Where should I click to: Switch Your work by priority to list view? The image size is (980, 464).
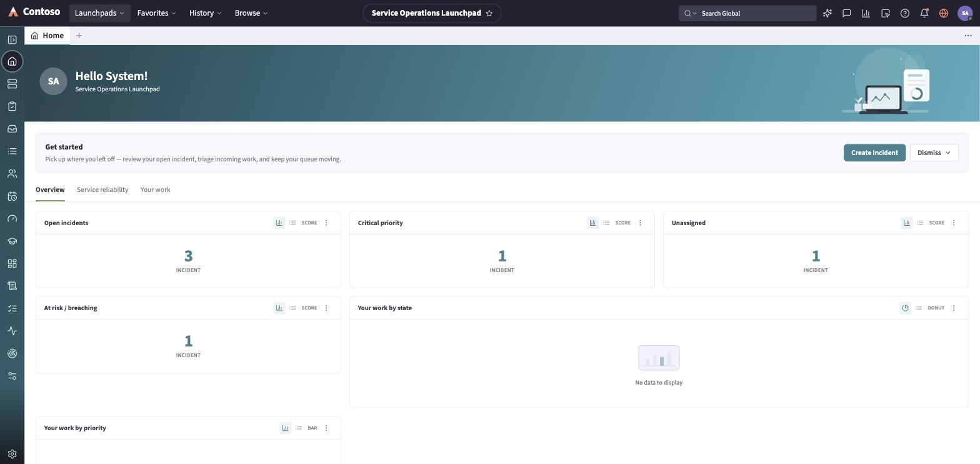pos(299,428)
